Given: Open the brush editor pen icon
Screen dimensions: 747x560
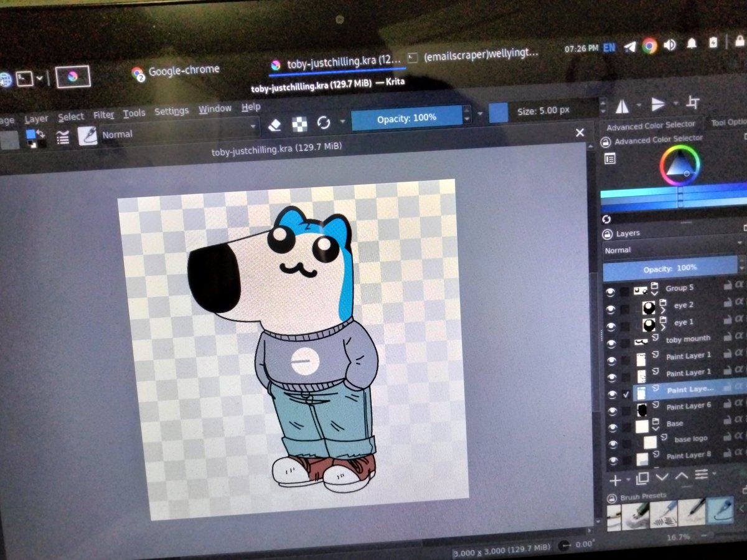Looking at the screenshot, I should point(88,136).
